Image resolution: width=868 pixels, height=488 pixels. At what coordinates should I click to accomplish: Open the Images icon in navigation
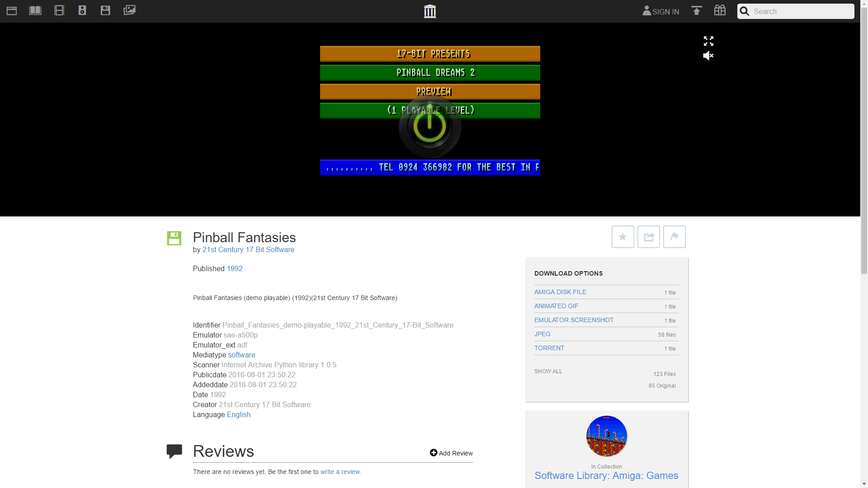129,10
